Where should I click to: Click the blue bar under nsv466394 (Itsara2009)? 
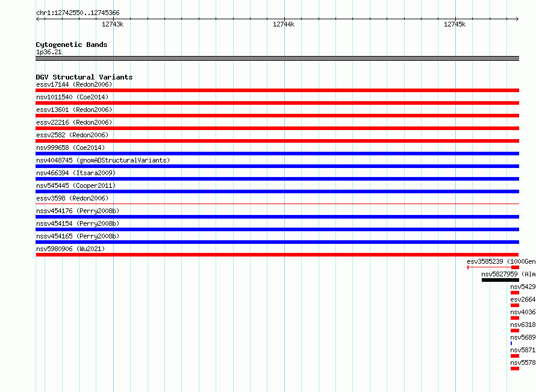click(277, 179)
